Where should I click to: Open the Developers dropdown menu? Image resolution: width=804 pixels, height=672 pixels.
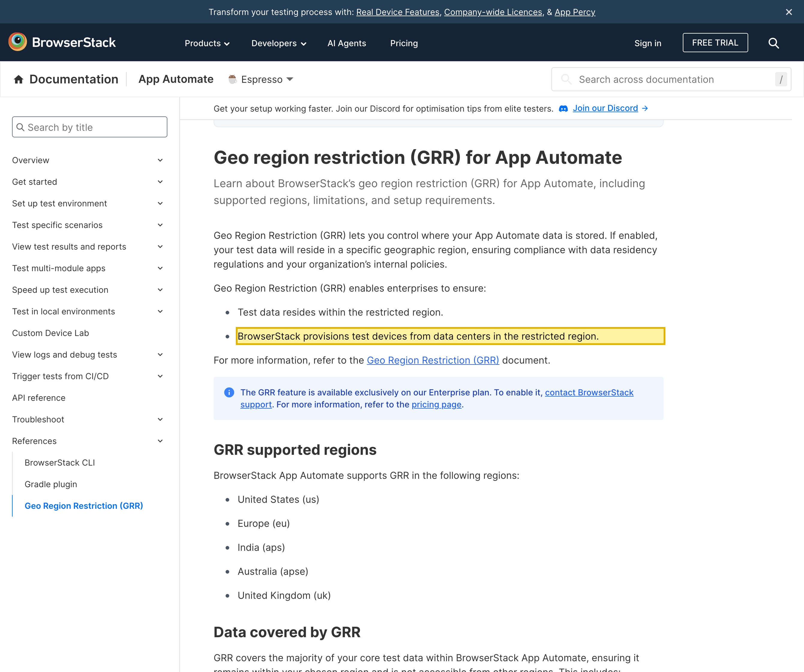coord(279,43)
